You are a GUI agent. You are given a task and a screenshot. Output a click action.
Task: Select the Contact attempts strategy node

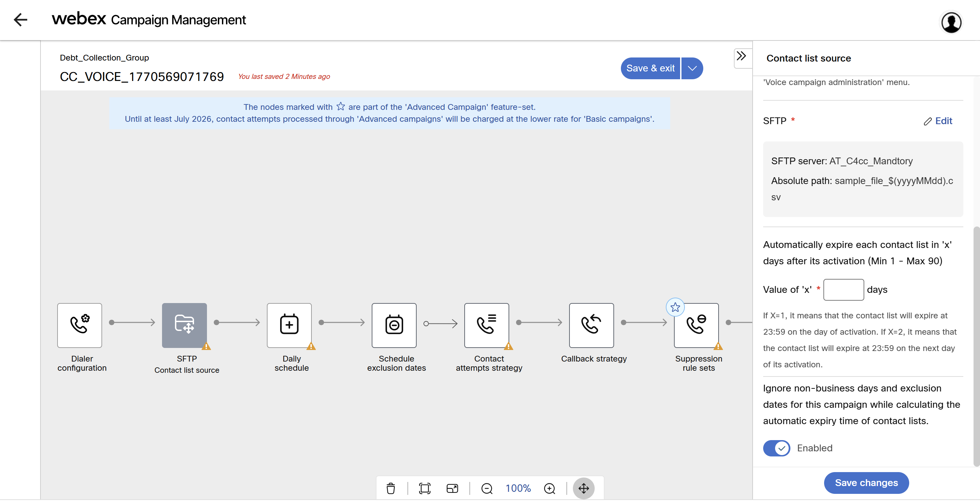pyautogui.click(x=486, y=325)
